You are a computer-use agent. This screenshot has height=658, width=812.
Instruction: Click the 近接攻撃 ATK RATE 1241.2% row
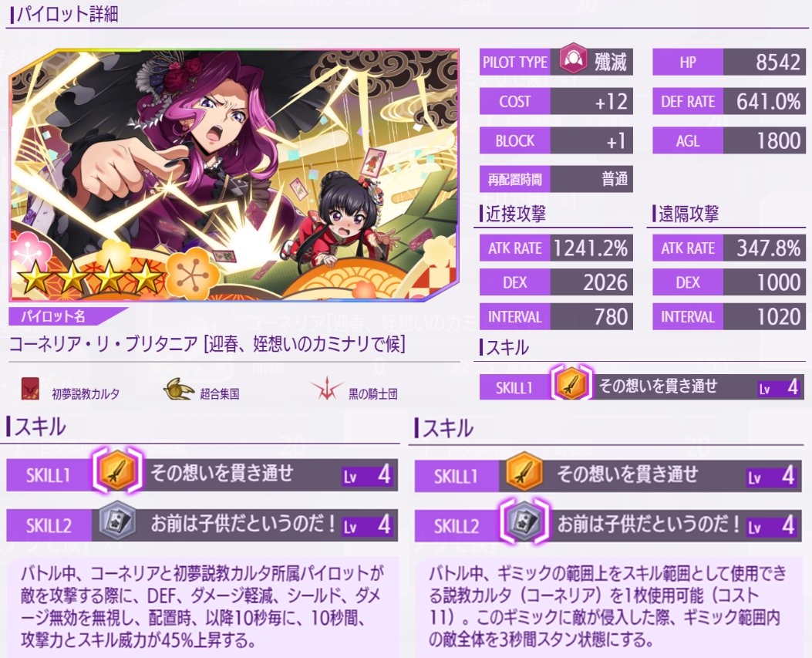556,248
